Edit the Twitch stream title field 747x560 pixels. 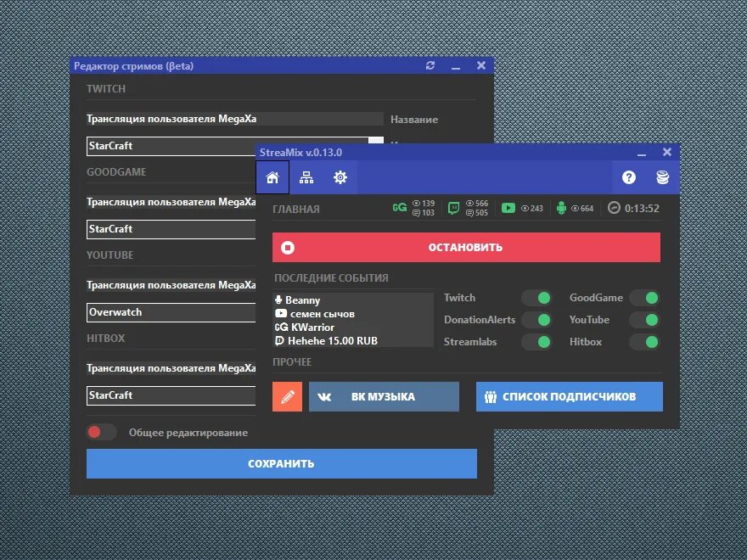[x=235, y=119]
